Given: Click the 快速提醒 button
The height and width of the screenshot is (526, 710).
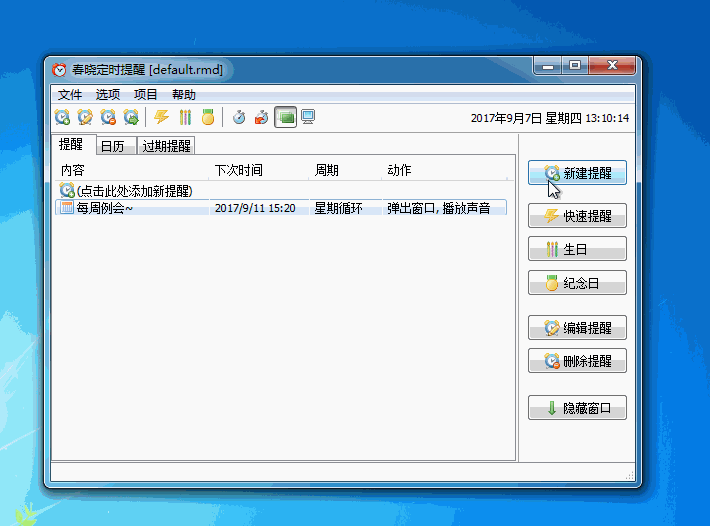Looking at the screenshot, I should [577, 215].
